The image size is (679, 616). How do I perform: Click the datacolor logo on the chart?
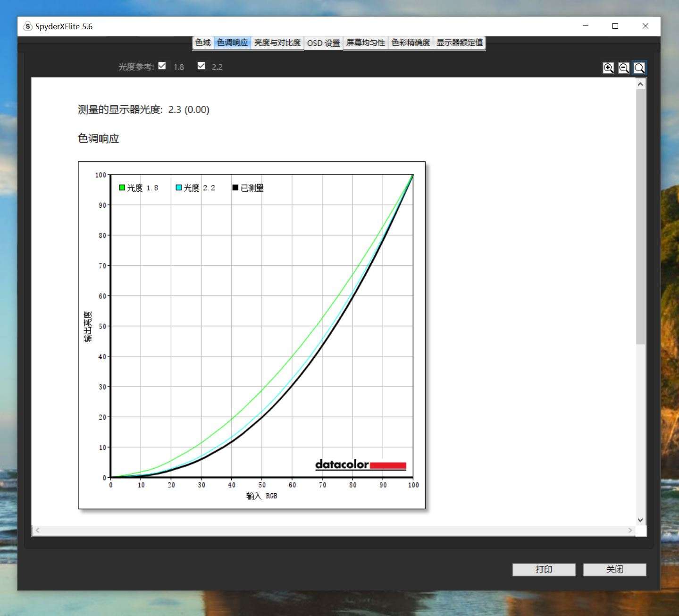click(360, 465)
